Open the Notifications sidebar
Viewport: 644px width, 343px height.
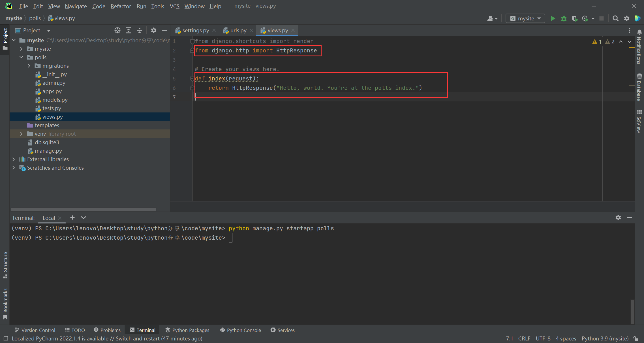point(639,47)
